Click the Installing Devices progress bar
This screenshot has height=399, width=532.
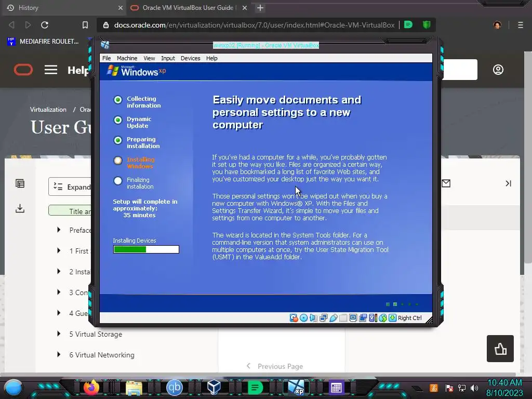click(146, 249)
